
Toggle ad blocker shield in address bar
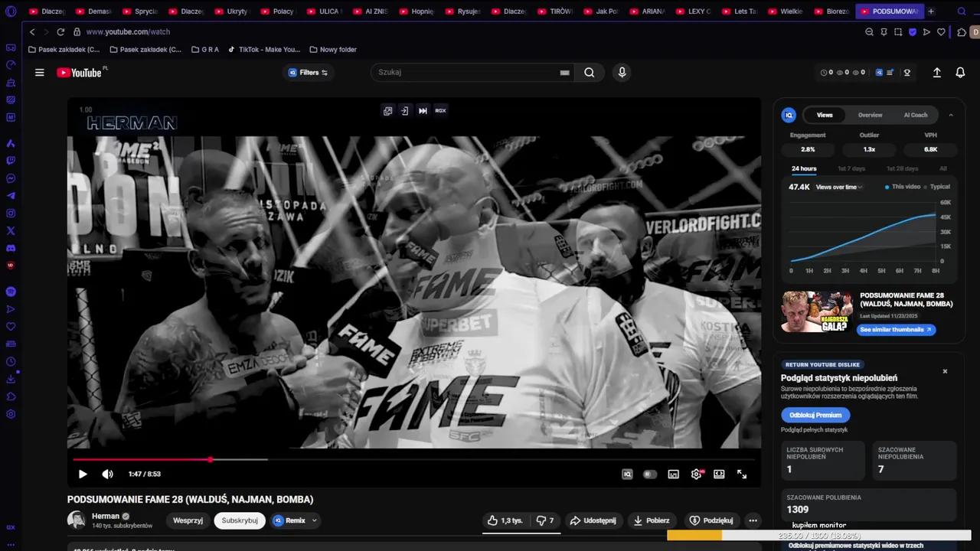[913, 32]
